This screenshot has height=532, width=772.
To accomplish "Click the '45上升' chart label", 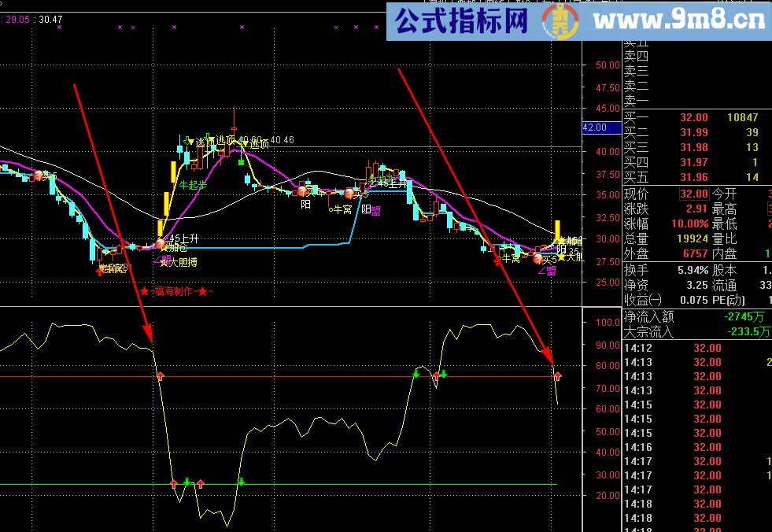I will (184, 239).
